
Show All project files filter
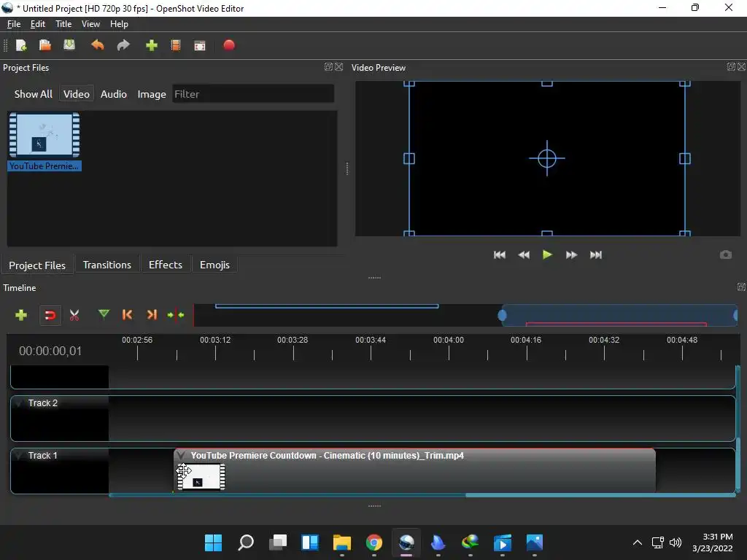(34, 94)
